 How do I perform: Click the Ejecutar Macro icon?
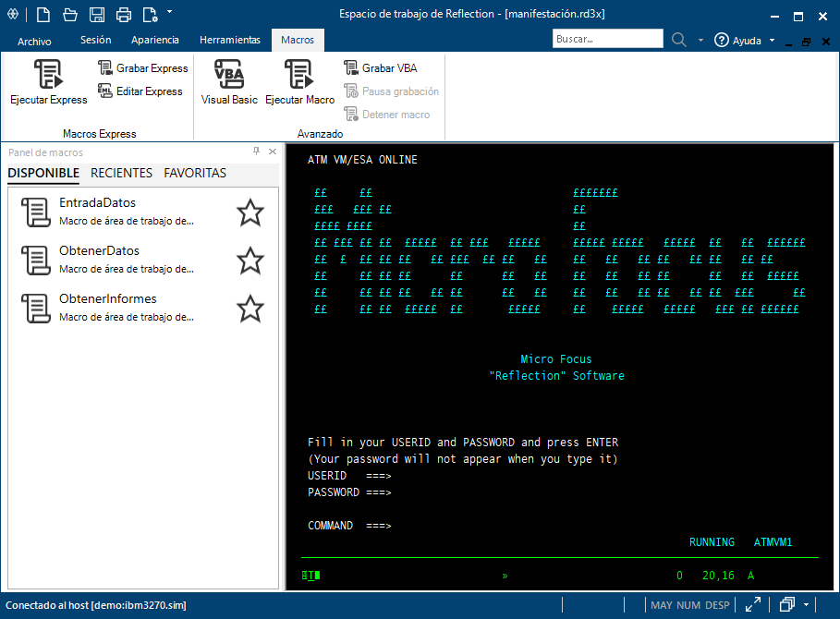[299, 74]
